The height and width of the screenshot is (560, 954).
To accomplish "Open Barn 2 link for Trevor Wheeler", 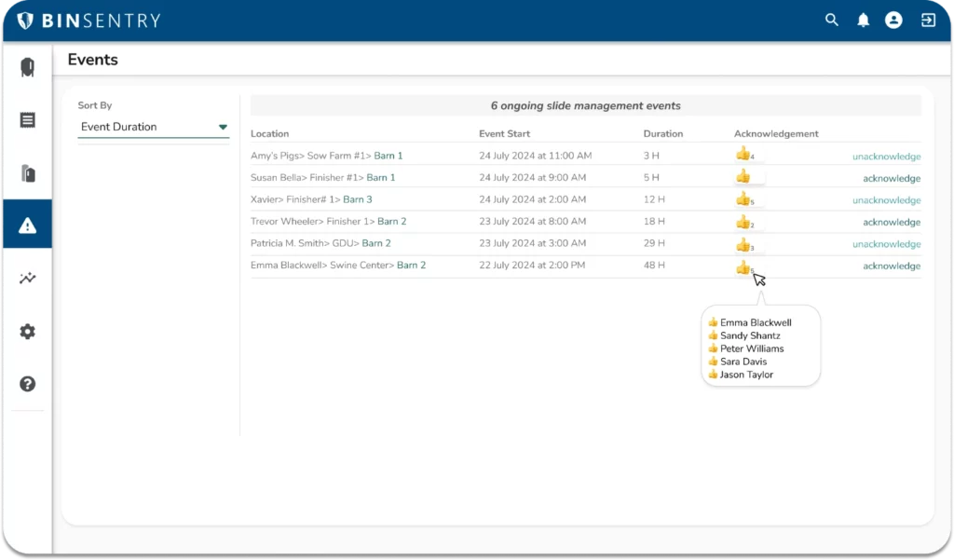I will pos(391,222).
